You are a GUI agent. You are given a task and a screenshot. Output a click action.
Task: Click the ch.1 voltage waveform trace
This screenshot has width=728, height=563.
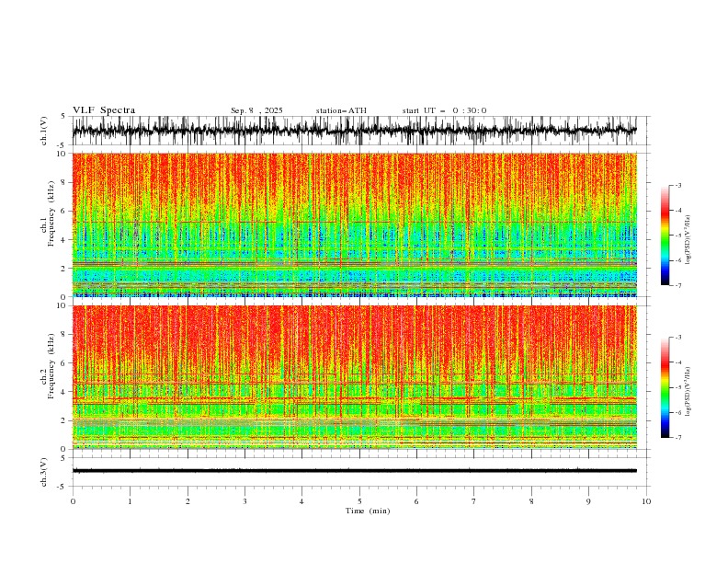point(354,131)
